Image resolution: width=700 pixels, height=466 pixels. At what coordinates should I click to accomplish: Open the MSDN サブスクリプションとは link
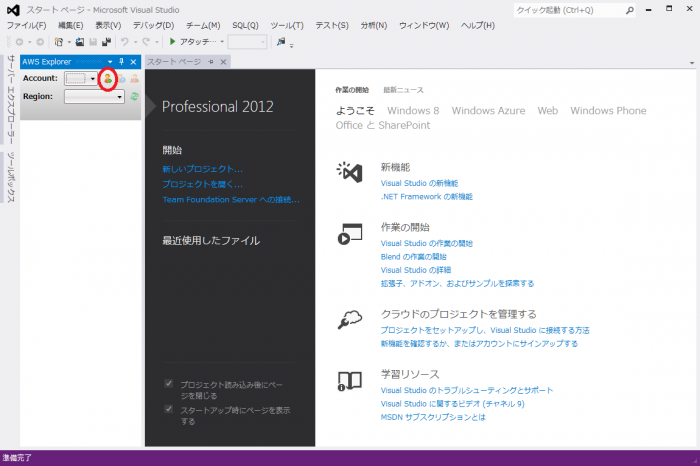click(x=433, y=417)
